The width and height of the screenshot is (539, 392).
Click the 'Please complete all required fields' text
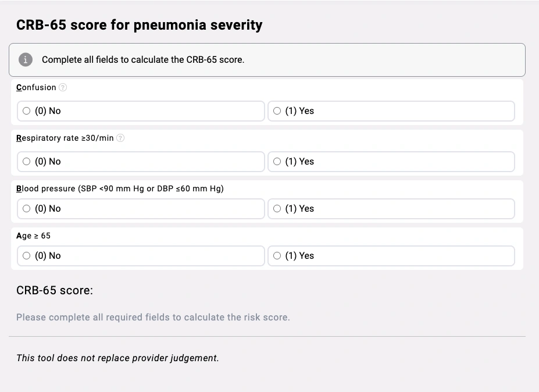pos(152,317)
